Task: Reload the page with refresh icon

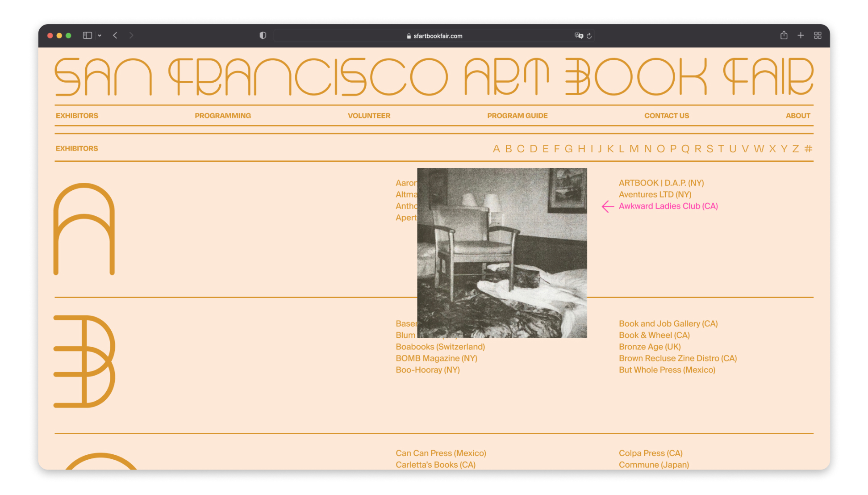Action: pyautogui.click(x=589, y=36)
